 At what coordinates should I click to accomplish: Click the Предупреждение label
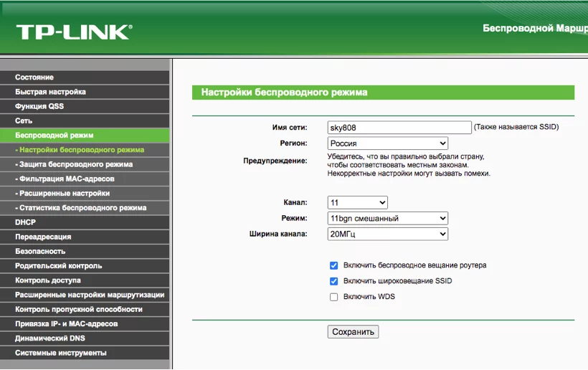pos(275,161)
